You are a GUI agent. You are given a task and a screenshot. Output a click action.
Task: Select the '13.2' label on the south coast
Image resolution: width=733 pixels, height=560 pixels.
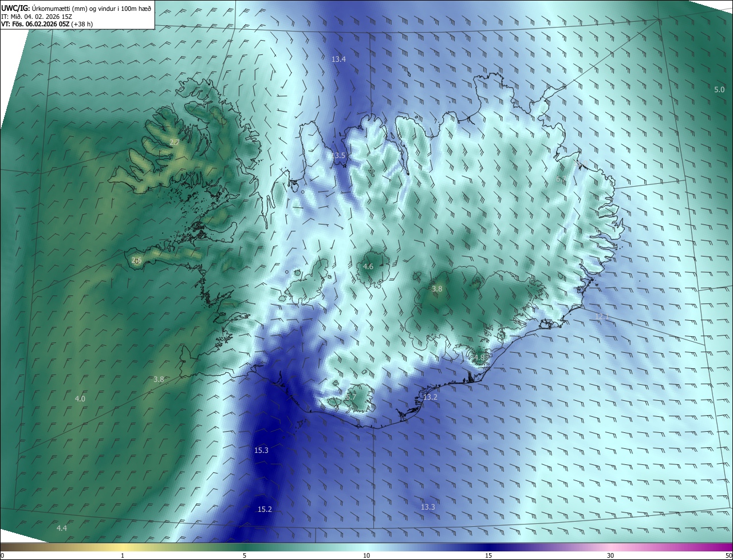click(429, 397)
